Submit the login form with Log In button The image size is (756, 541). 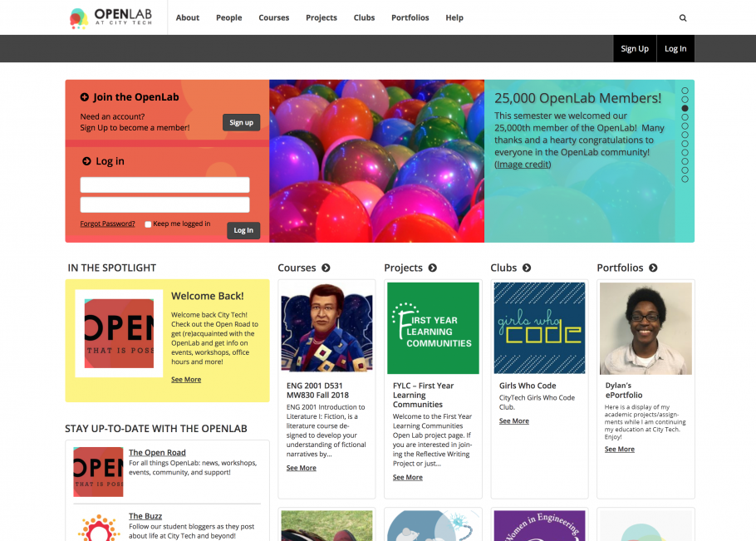click(x=243, y=230)
